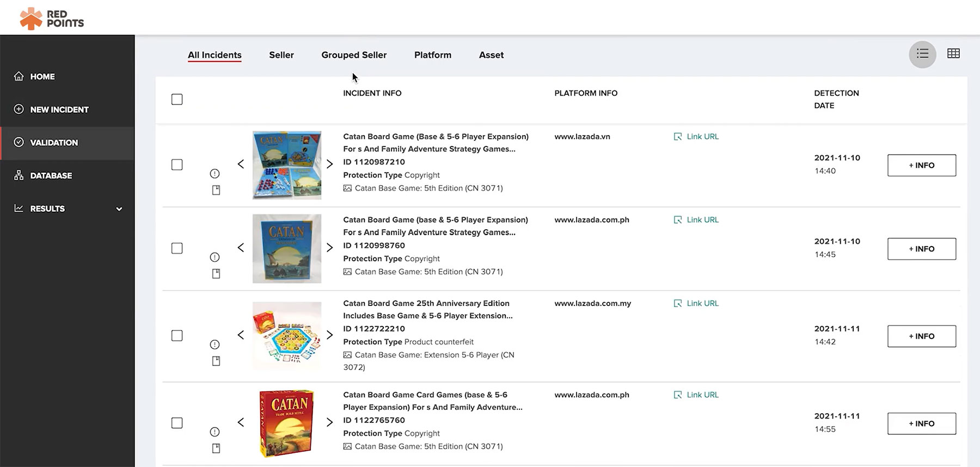Click + INFO for incident 1122765760
This screenshot has height=467, width=980.
[x=922, y=423]
